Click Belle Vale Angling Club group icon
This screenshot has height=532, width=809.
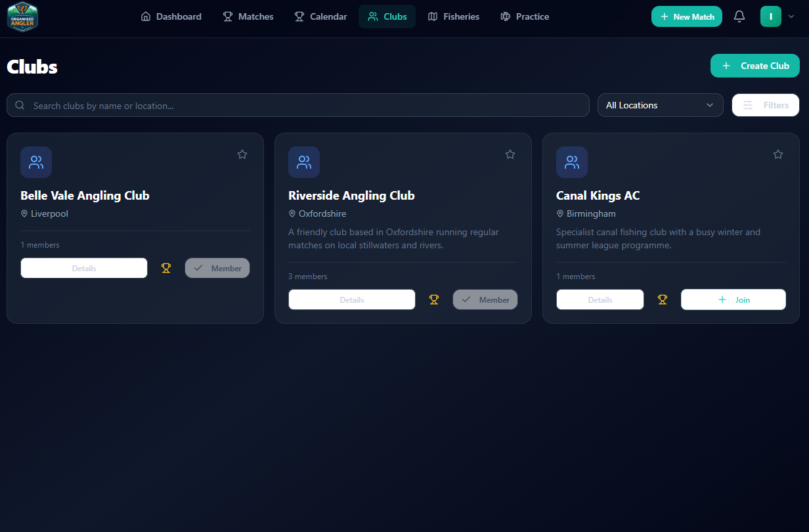click(x=36, y=162)
